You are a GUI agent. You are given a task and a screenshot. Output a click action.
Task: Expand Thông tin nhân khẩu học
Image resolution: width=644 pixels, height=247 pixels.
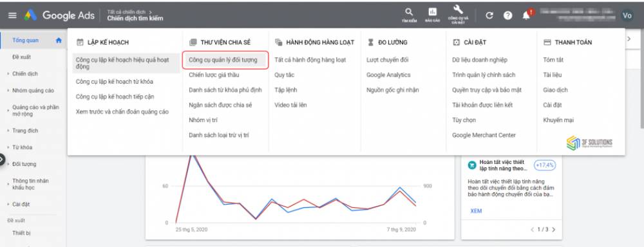[30, 184]
